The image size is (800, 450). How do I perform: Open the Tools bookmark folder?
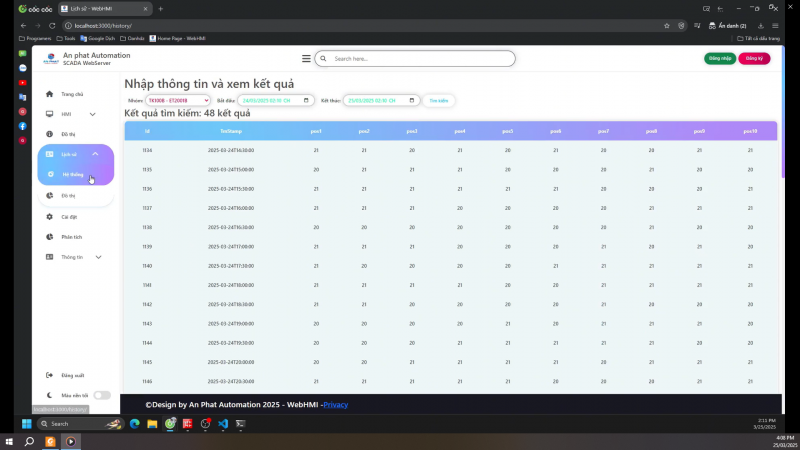(x=66, y=38)
